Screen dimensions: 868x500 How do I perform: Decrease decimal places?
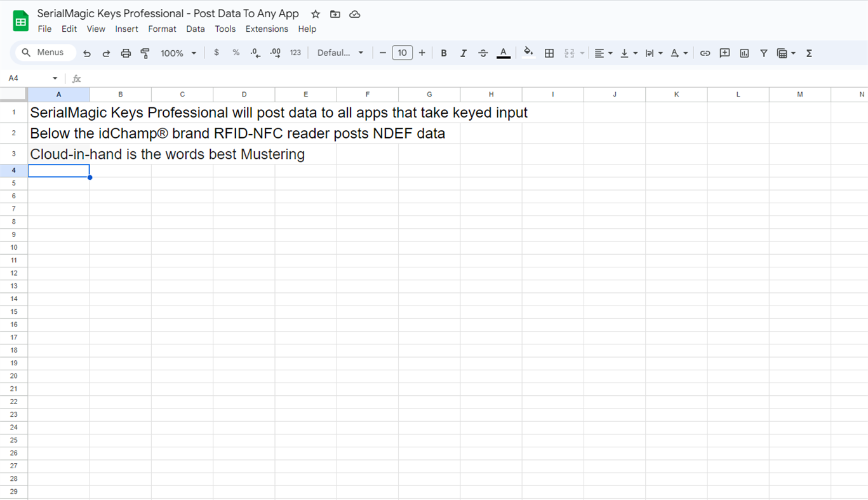255,53
